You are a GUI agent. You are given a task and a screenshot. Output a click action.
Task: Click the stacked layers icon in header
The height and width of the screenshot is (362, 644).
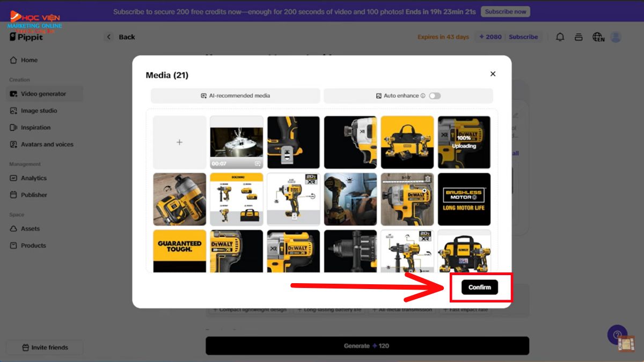pyautogui.click(x=579, y=37)
